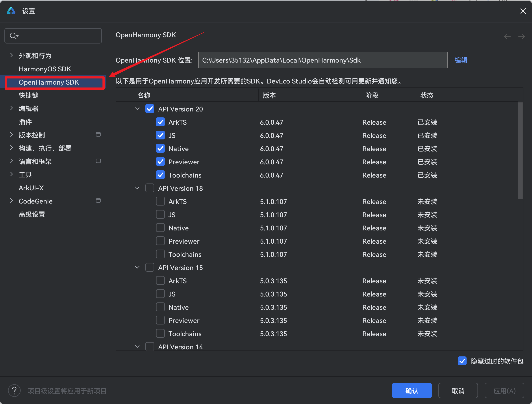Collapse the API Version 20 group

pyautogui.click(x=137, y=109)
